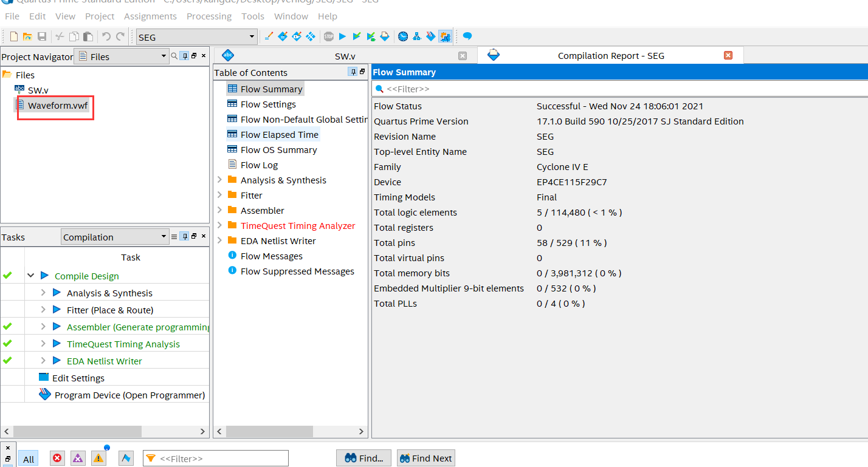Click the list icon beside Compilation dropdown

(174, 237)
